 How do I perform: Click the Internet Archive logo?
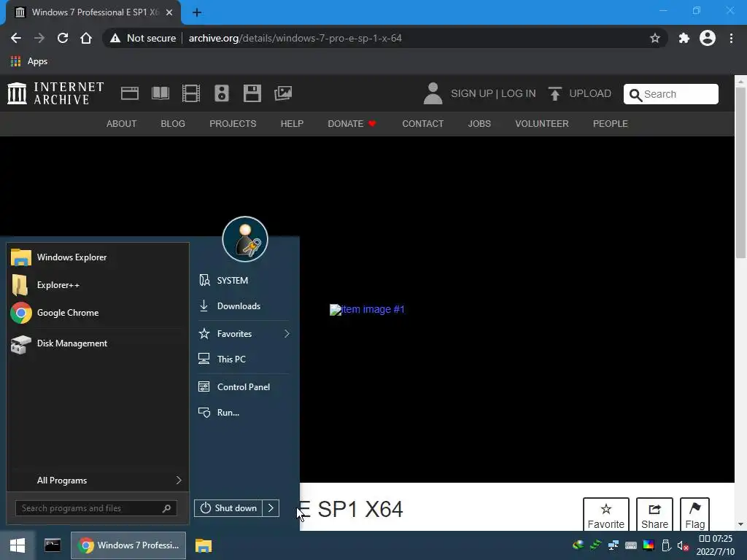click(55, 93)
